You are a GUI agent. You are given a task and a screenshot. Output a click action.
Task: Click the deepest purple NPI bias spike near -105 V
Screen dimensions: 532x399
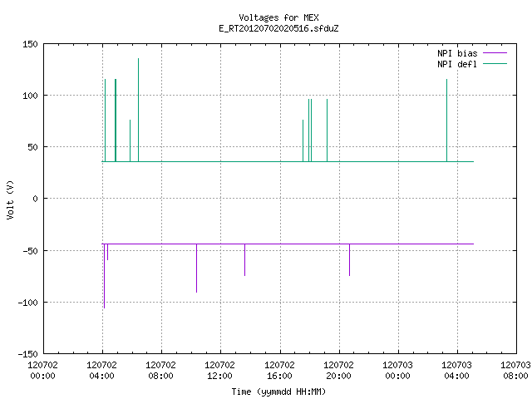point(104,276)
